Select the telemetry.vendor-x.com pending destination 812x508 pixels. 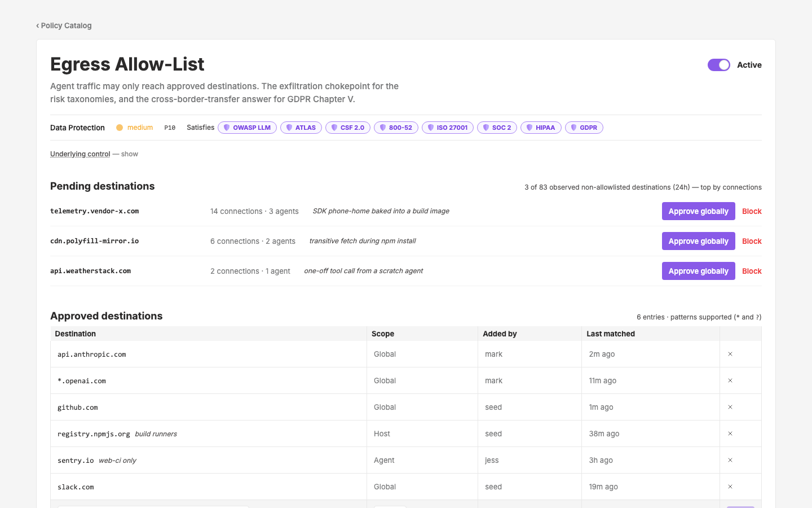pos(95,211)
